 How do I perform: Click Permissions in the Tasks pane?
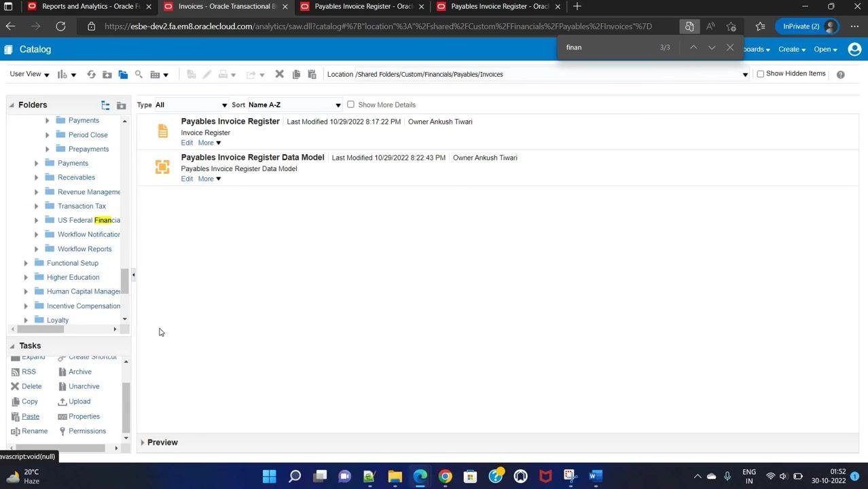(87, 431)
